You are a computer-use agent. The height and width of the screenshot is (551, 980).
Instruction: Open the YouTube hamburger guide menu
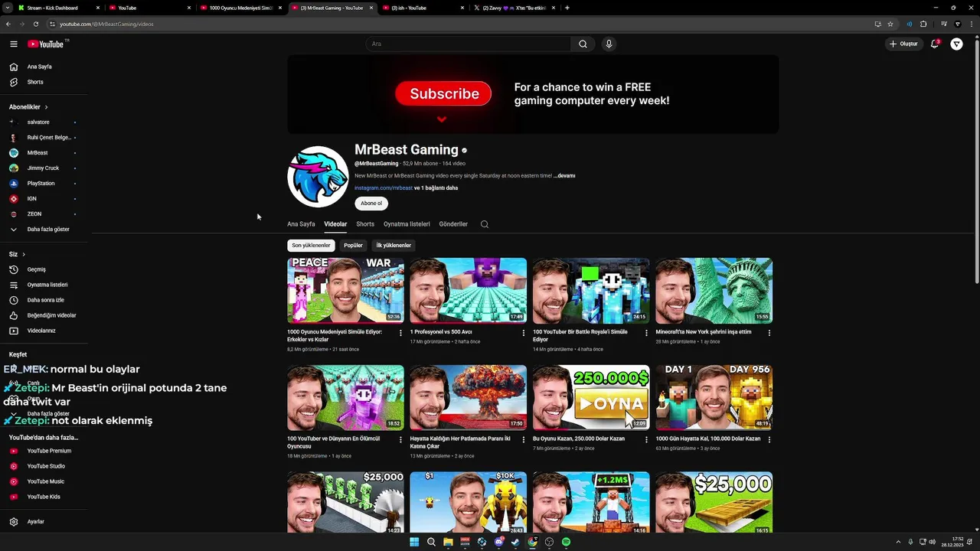(13, 44)
